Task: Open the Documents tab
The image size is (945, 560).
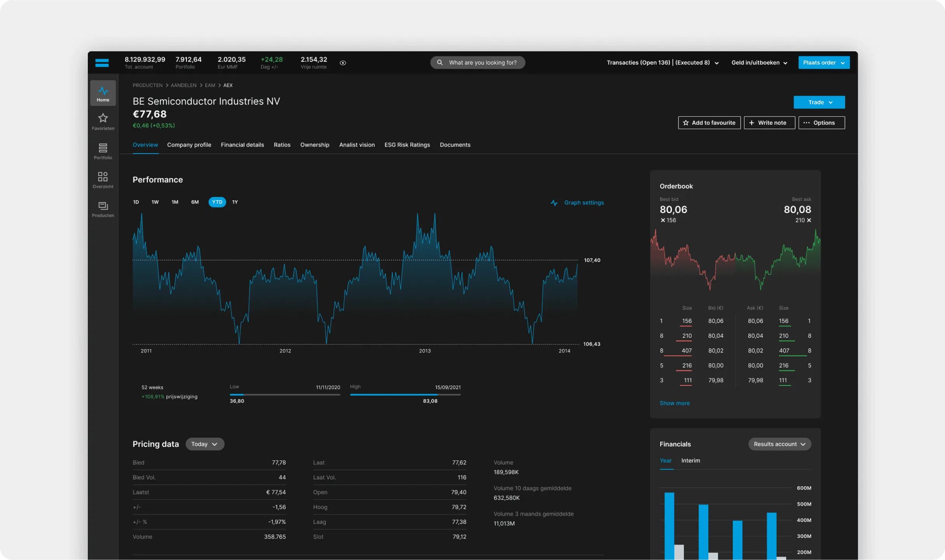Action: (455, 145)
